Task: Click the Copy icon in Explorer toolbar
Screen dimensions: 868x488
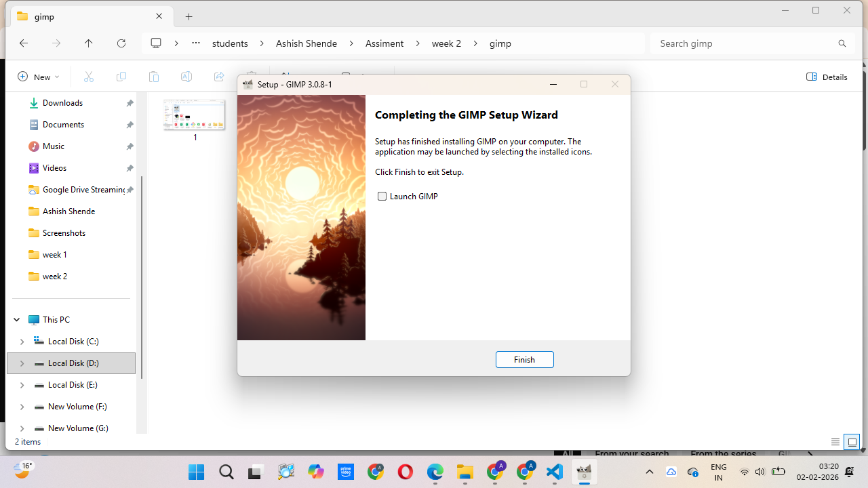Action: 121,77
